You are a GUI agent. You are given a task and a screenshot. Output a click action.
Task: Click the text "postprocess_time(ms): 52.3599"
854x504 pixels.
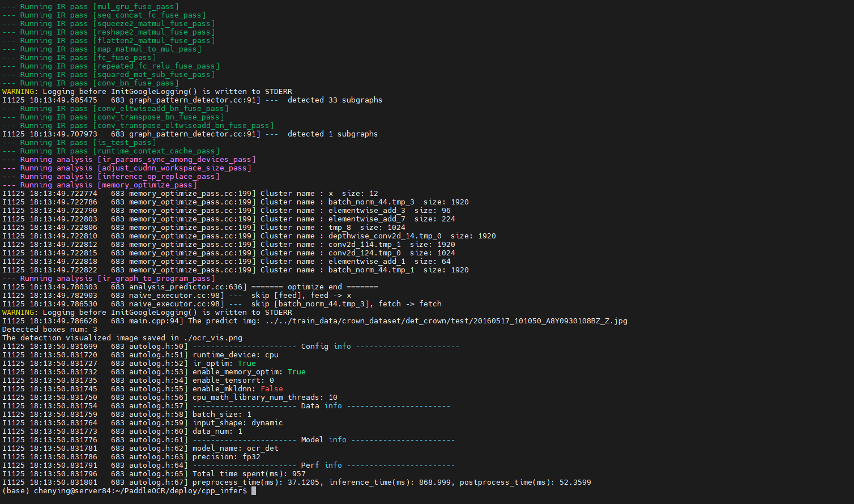click(526, 482)
